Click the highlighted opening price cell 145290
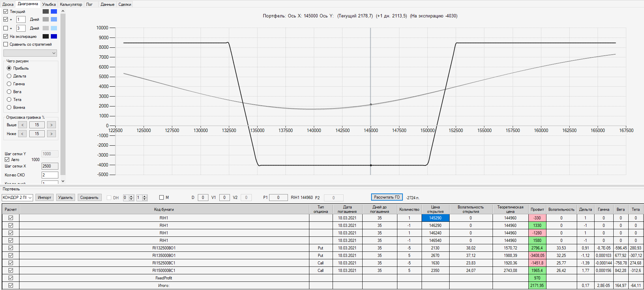This screenshot has height=290, width=644. [435, 218]
